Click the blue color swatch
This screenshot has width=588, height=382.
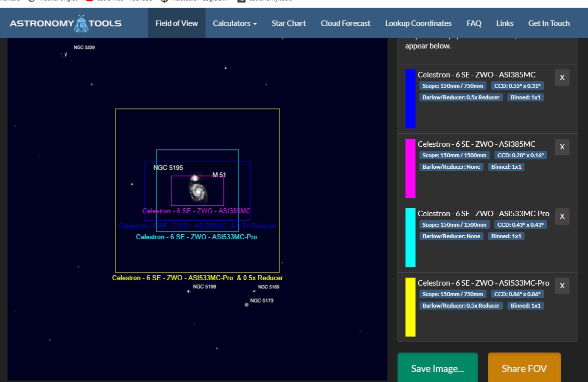pyautogui.click(x=410, y=99)
